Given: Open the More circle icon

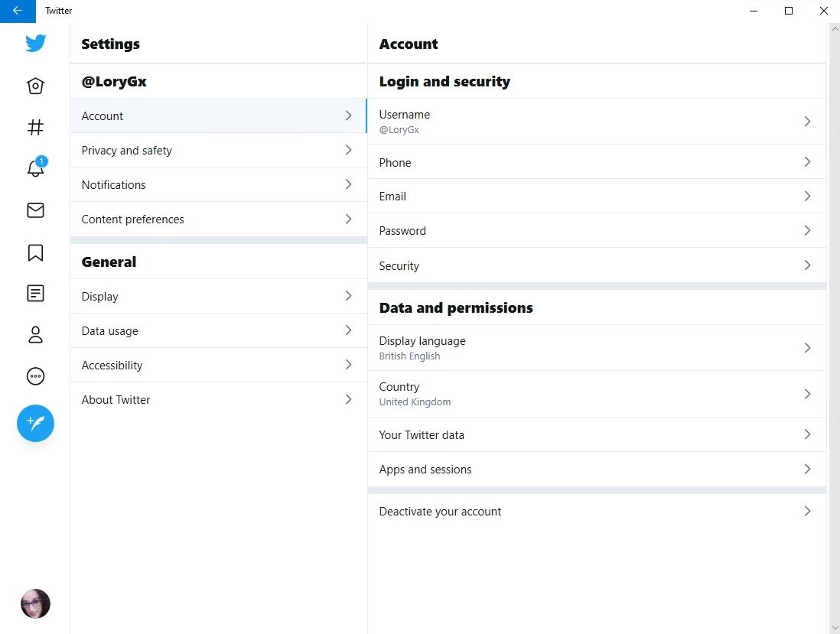Looking at the screenshot, I should tap(35, 376).
